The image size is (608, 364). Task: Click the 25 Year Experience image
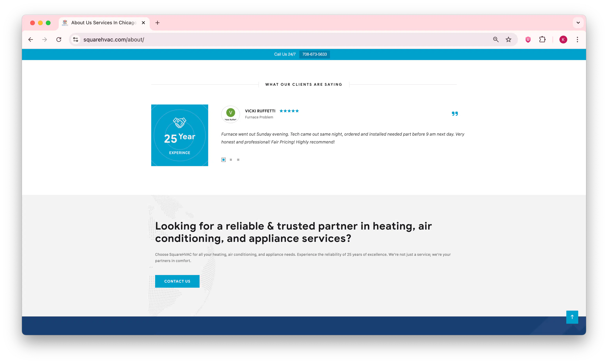[179, 135]
